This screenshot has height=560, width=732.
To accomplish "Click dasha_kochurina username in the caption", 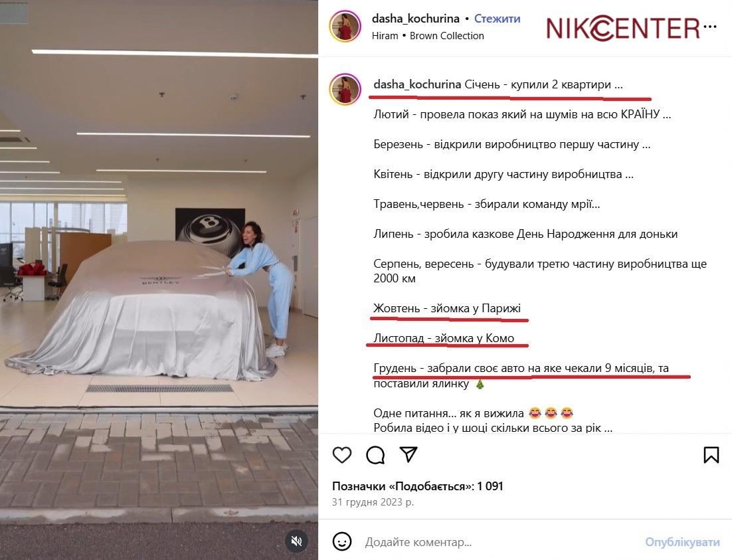I will 417,84.
